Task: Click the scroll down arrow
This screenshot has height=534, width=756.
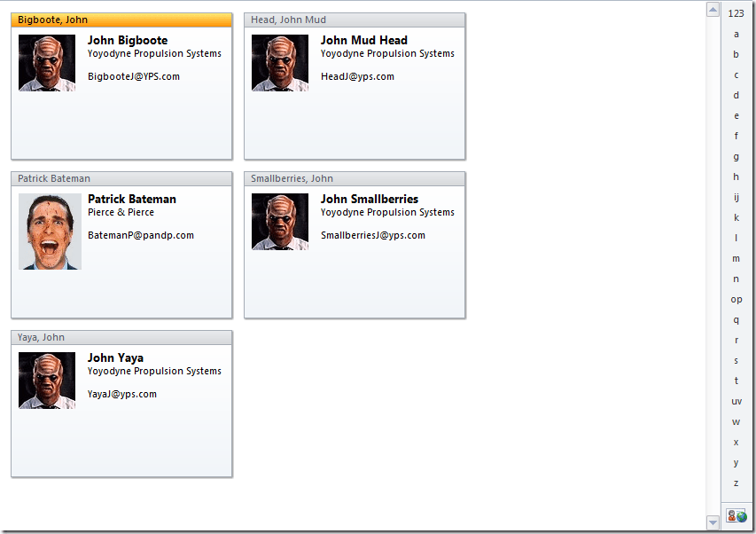Action: 713,522
